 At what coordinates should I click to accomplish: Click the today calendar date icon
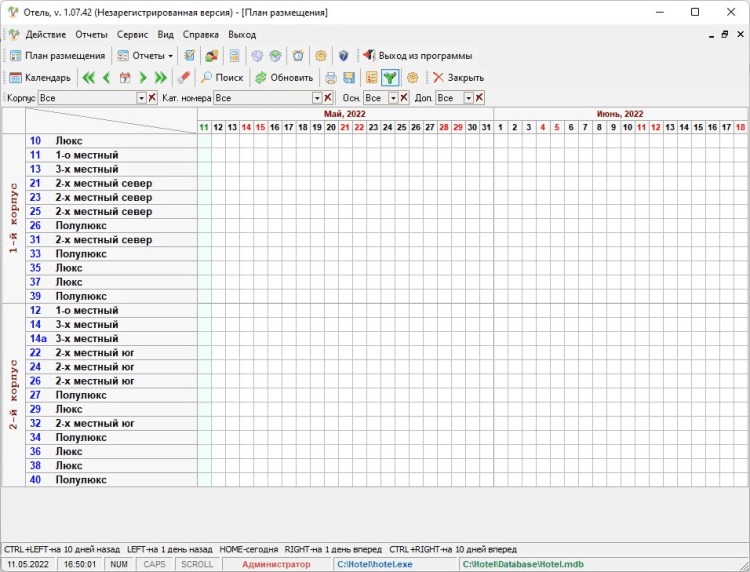tap(125, 77)
